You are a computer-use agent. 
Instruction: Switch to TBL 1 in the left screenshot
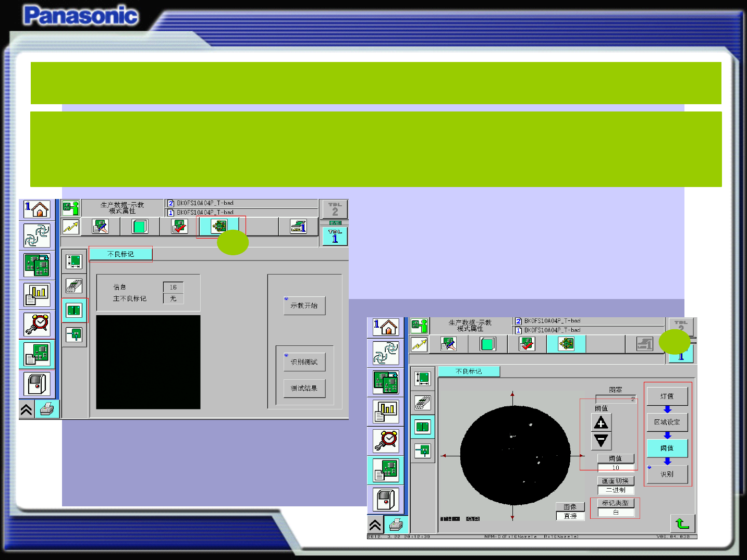[x=335, y=237]
